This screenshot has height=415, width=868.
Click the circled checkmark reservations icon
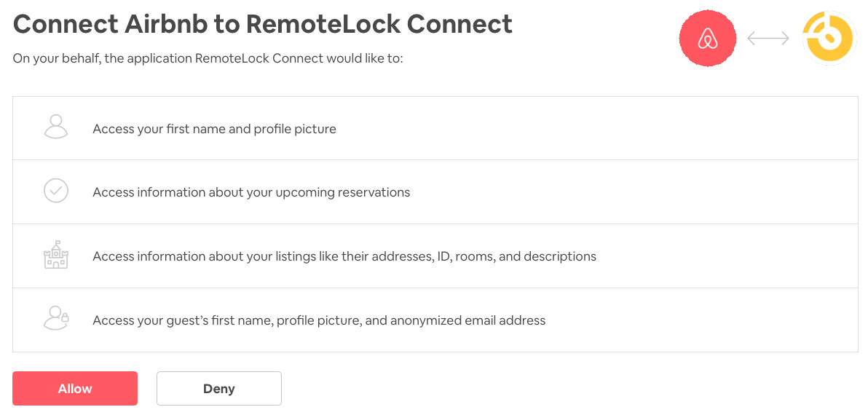click(x=56, y=191)
